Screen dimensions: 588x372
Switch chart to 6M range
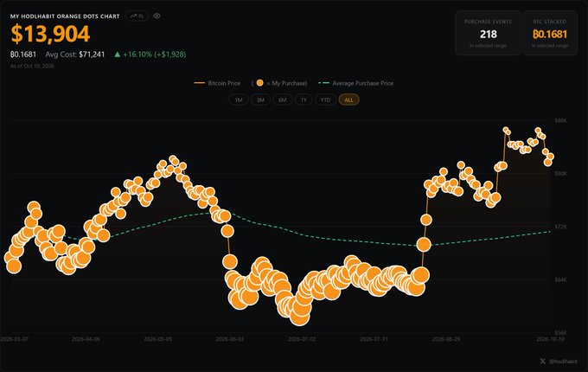point(283,99)
